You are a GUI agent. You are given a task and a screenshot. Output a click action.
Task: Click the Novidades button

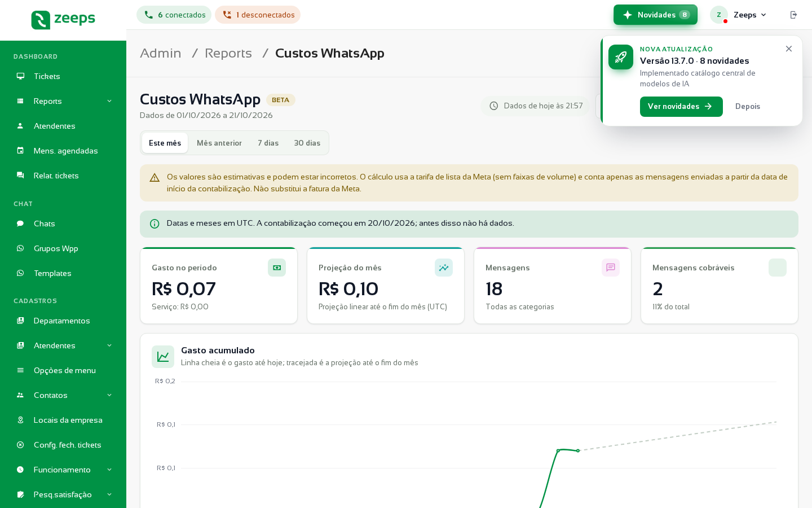655,15
